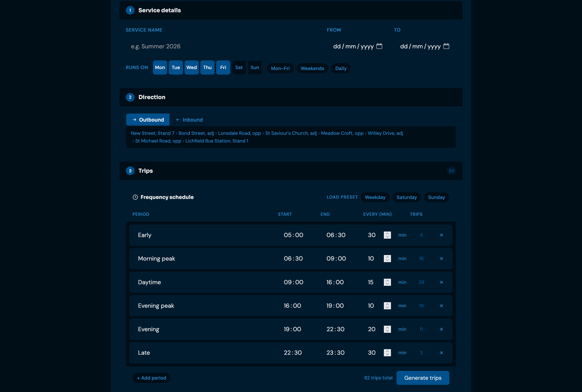Open the TO date calendar picker
Screen dimensions: 582x392
click(446, 46)
